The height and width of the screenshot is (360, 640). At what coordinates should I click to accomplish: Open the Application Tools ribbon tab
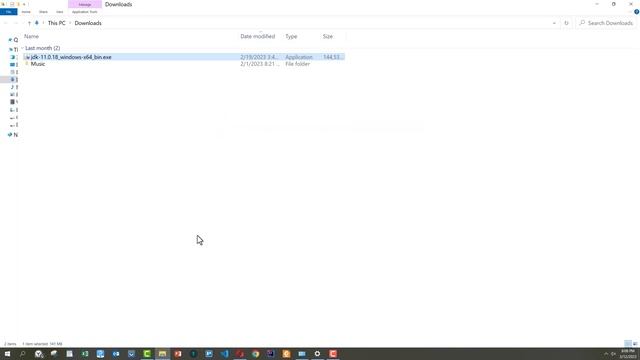tap(84, 12)
